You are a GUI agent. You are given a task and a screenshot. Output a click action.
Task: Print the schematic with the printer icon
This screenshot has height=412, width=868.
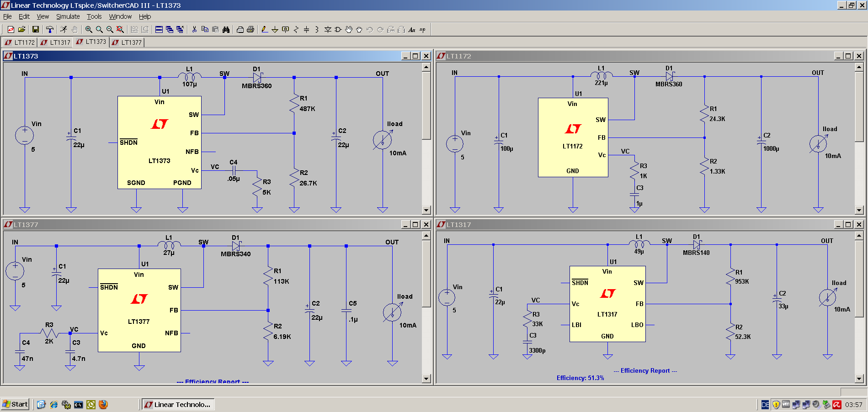click(250, 29)
